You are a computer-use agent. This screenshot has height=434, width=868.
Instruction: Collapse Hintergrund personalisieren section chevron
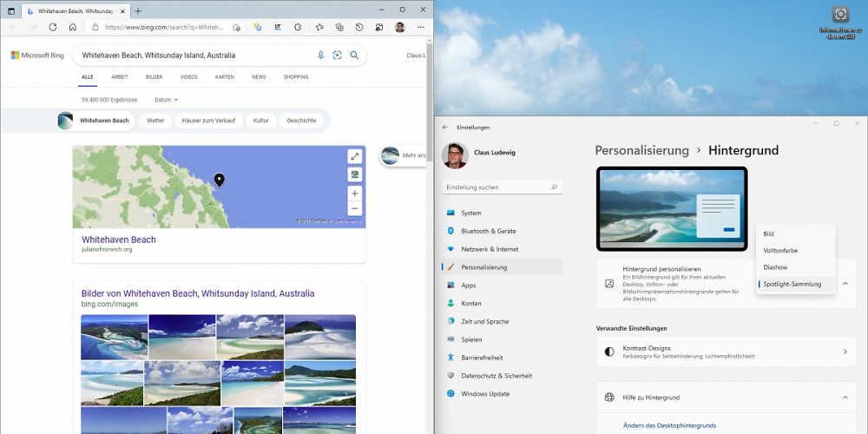(x=845, y=284)
